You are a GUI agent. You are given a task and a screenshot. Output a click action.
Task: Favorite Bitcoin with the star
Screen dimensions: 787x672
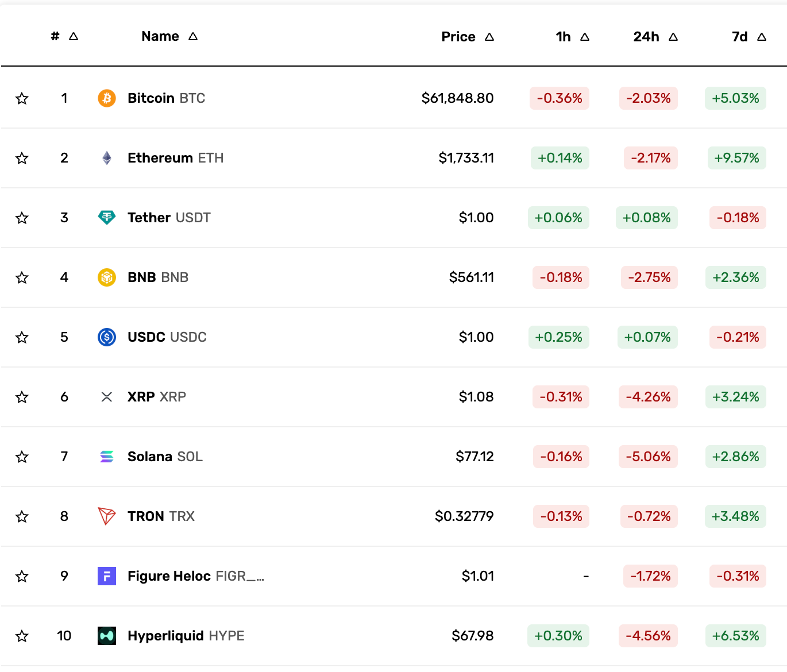pyautogui.click(x=22, y=98)
